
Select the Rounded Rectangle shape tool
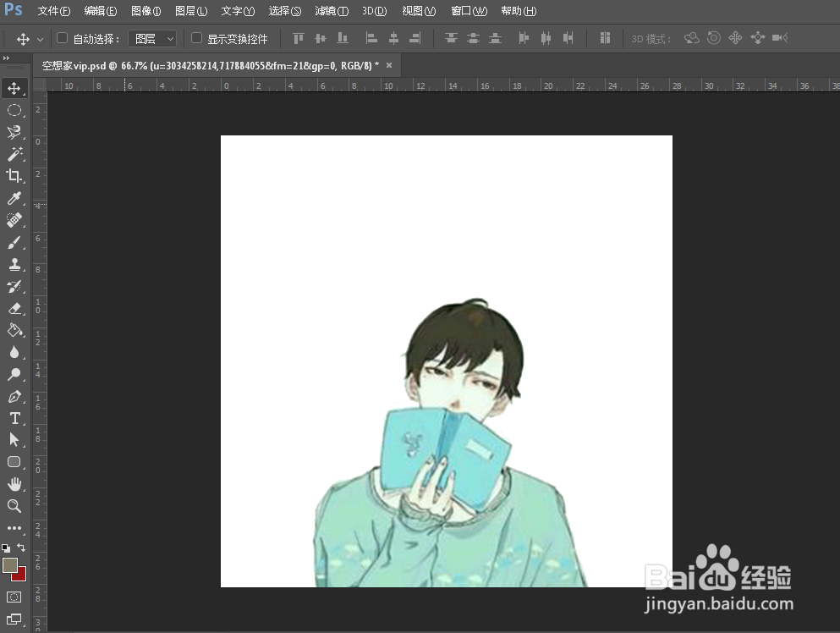(x=14, y=462)
